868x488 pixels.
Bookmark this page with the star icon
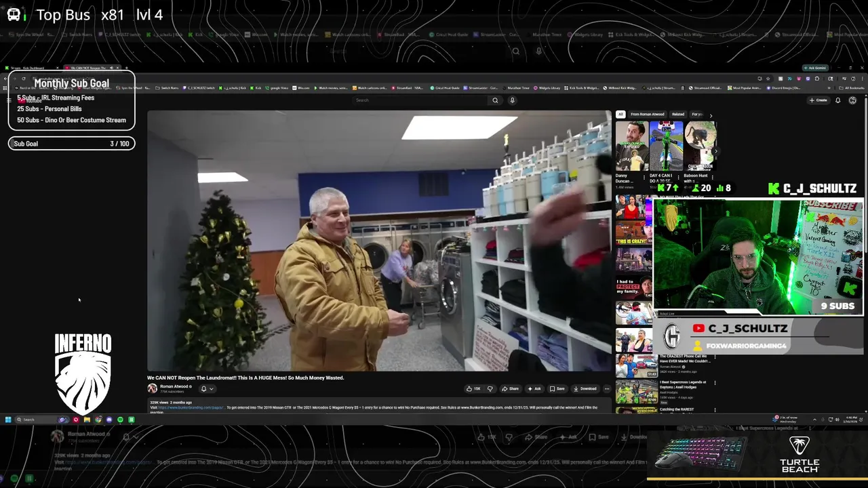[x=768, y=79]
